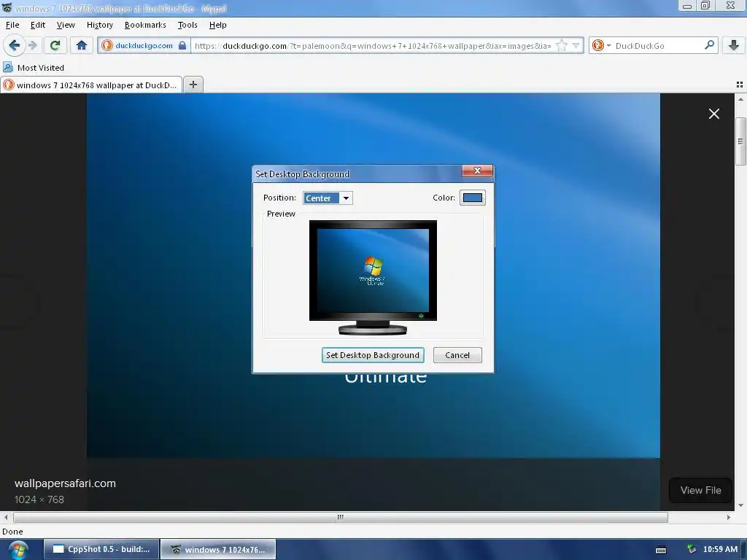The height and width of the screenshot is (560, 747).
Task: Open the URL history dropdown arrow
Action: click(576, 45)
